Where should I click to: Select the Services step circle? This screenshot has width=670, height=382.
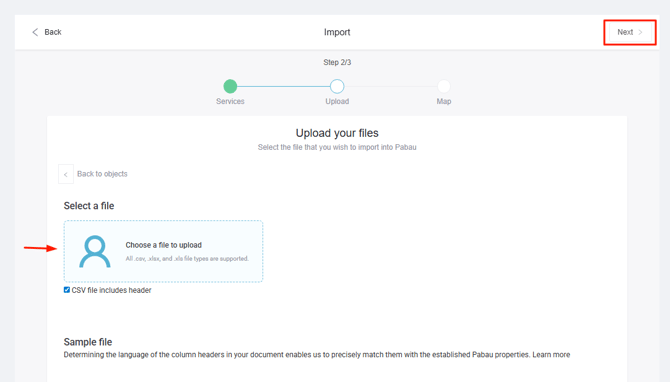(230, 86)
